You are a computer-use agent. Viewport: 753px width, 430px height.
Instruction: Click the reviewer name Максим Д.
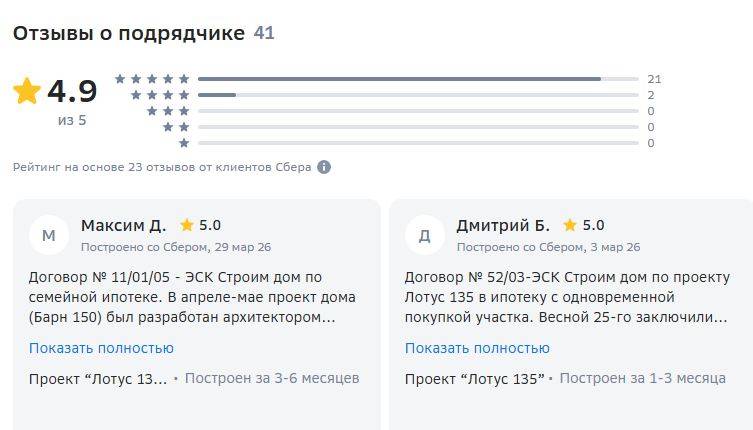[123, 225]
